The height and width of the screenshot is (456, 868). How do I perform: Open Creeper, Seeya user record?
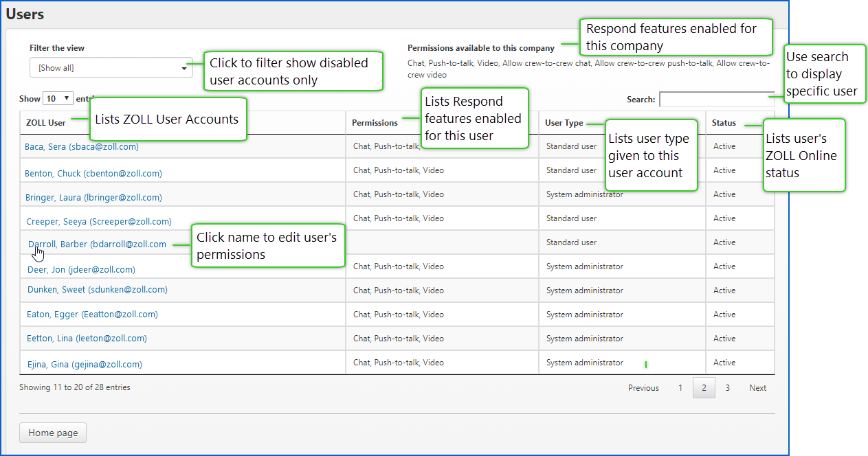(98, 222)
